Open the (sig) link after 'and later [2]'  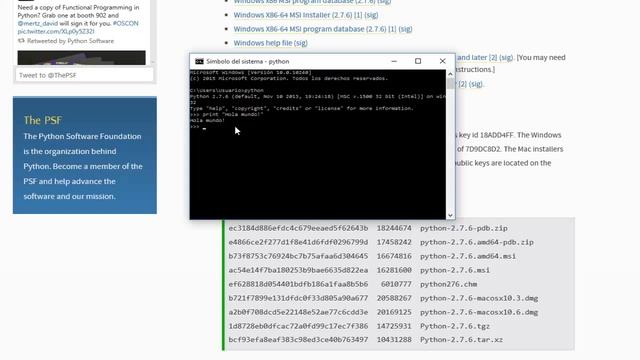(506, 58)
